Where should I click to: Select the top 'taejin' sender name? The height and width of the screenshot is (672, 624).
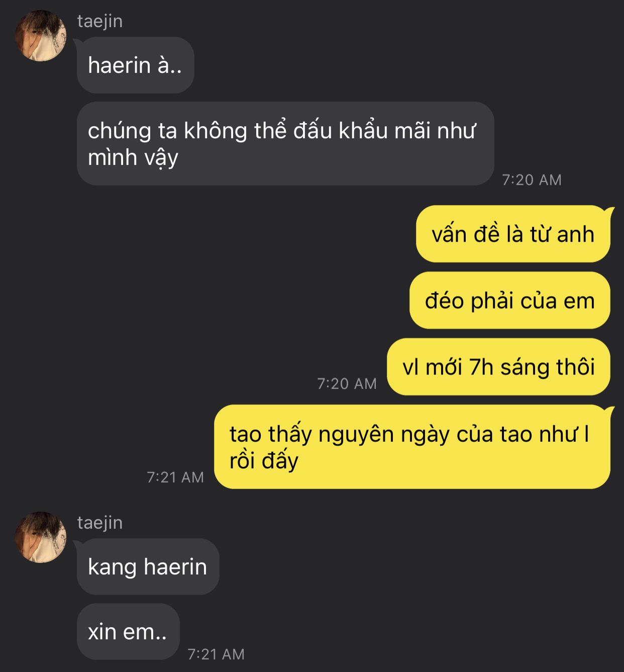pos(100,21)
